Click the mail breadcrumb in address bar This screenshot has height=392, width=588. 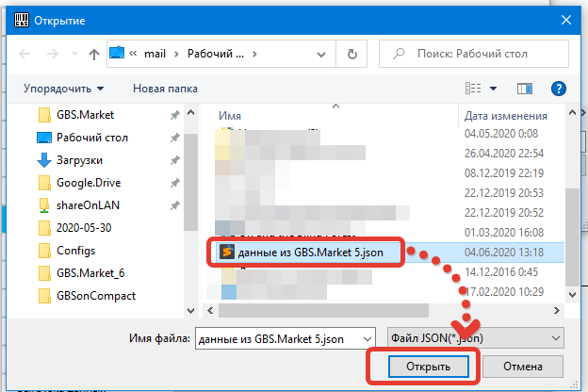pos(155,54)
